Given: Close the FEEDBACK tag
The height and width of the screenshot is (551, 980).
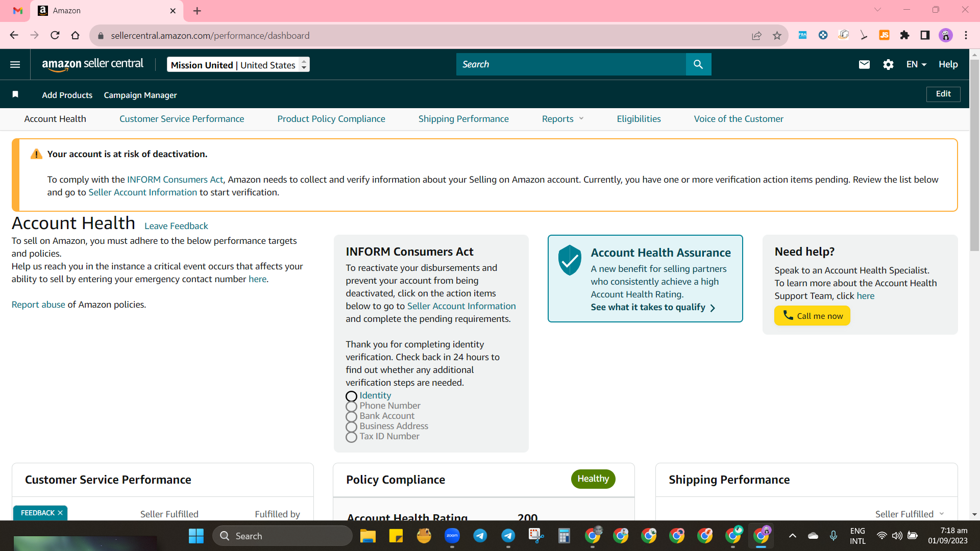Looking at the screenshot, I should tap(60, 513).
